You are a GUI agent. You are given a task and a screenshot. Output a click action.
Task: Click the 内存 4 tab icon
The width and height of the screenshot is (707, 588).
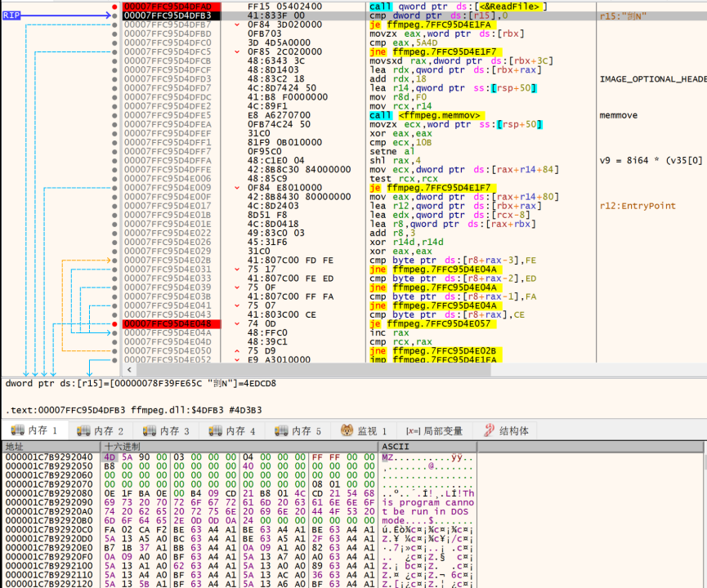(217, 430)
